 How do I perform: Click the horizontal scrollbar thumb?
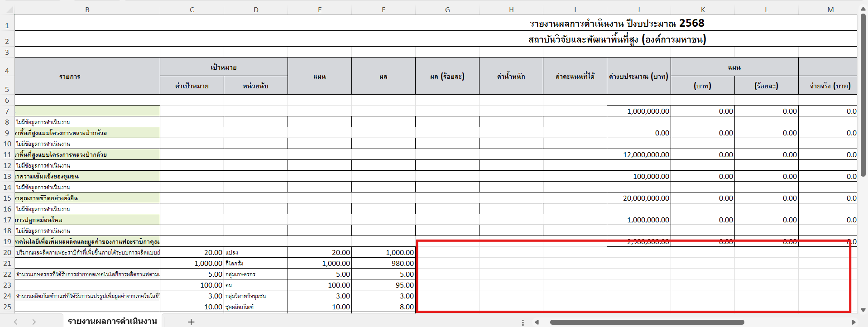(647, 322)
